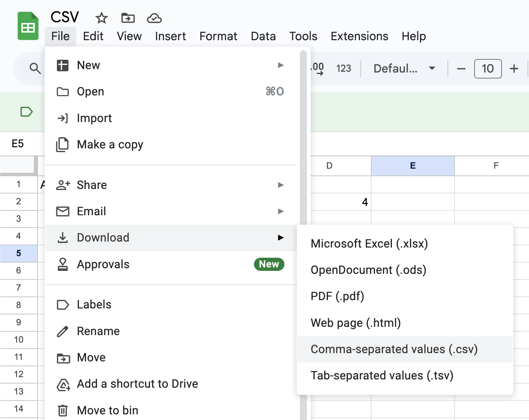Open the Default font dropdown

click(x=404, y=68)
